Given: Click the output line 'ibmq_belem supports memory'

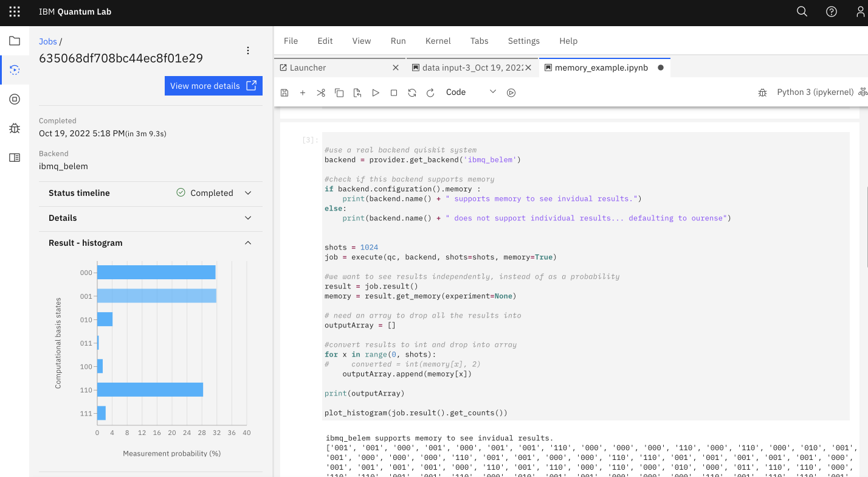Looking at the screenshot, I should pos(439,437).
